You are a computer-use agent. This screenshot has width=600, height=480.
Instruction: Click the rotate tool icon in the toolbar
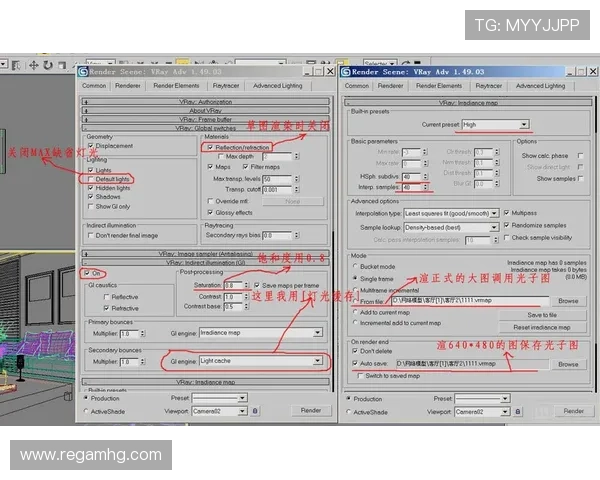(x=47, y=65)
